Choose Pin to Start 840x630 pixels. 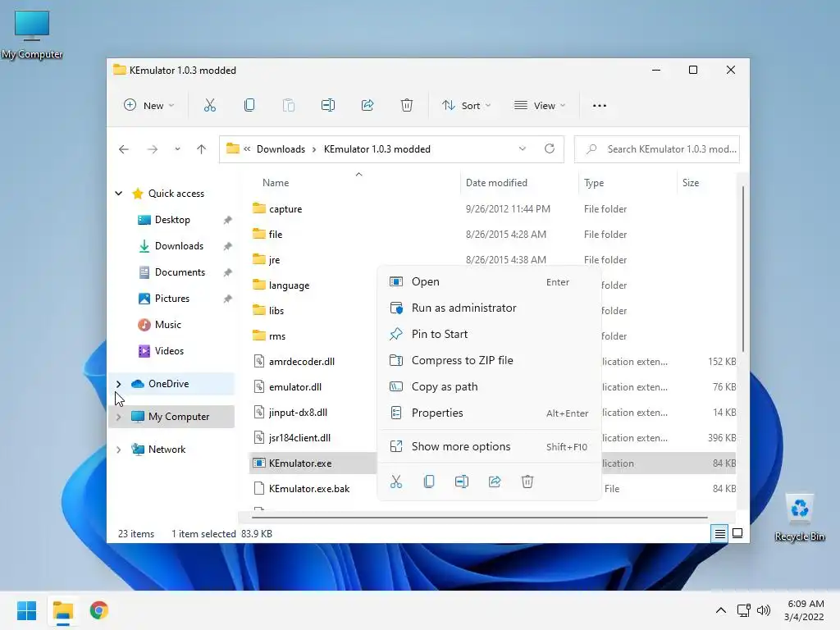[489, 335]
